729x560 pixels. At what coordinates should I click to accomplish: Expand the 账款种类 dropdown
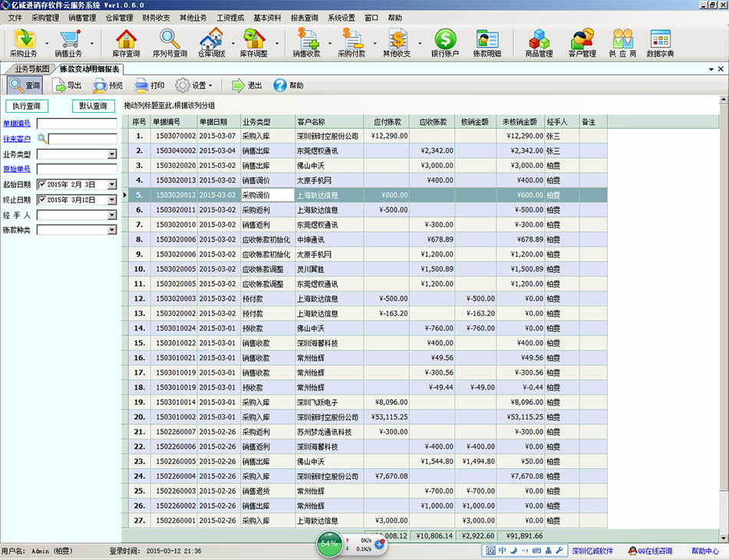(111, 230)
